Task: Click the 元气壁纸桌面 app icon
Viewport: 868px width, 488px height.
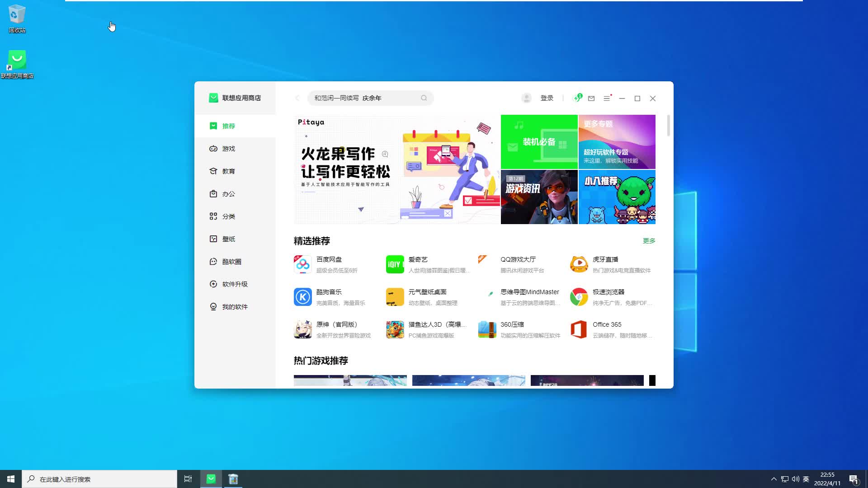Action: click(x=395, y=297)
